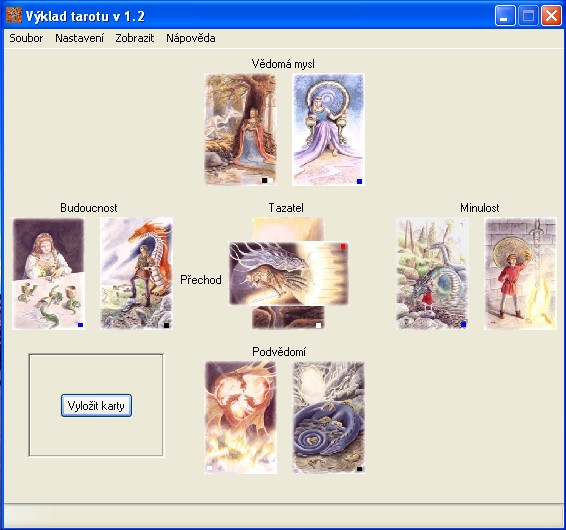Click the Vědomá mysl label
Screen dimensions: 566x530
pyautogui.click(x=283, y=64)
